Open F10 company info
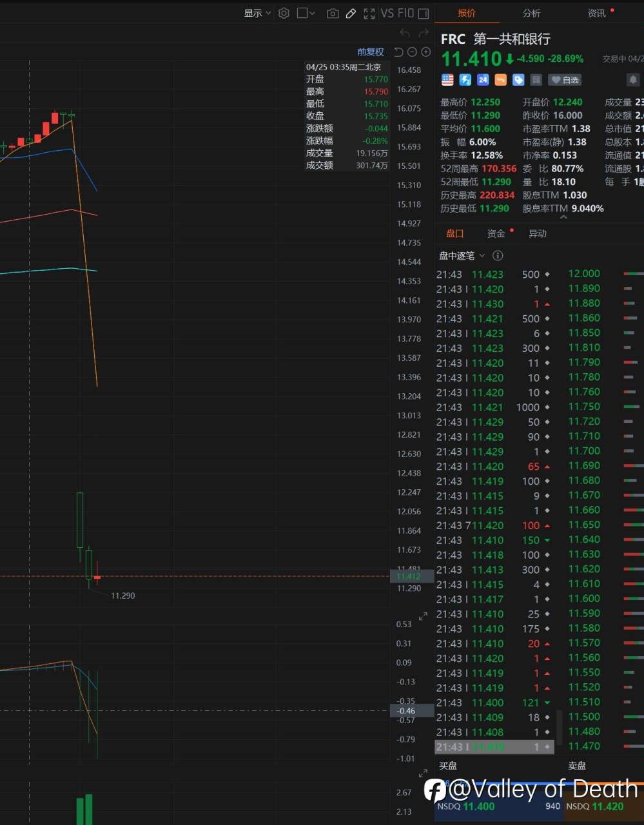 click(x=405, y=13)
